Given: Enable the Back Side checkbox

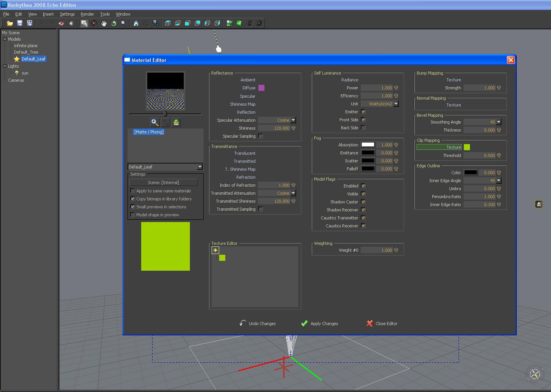Looking at the screenshot, I should click(363, 128).
